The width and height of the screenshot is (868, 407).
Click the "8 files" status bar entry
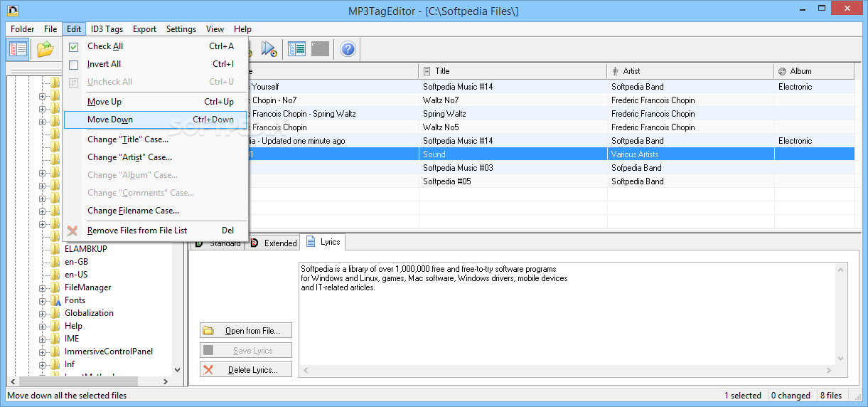click(x=831, y=396)
